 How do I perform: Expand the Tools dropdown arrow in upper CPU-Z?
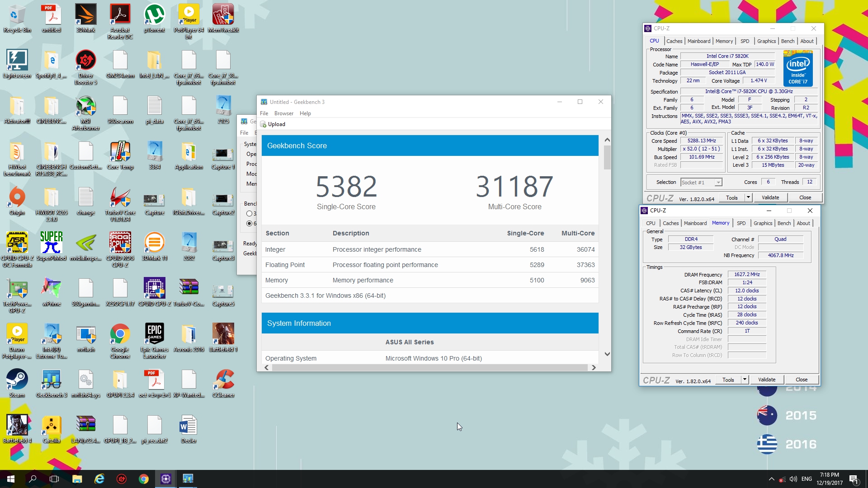coord(748,197)
